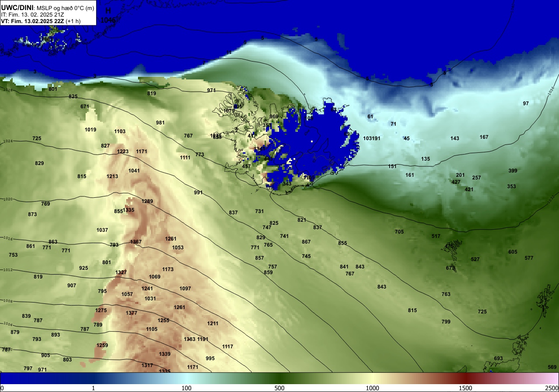Viewport: 559px width, 392px height.
Task: Click the map value 517
Action: tap(436, 236)
